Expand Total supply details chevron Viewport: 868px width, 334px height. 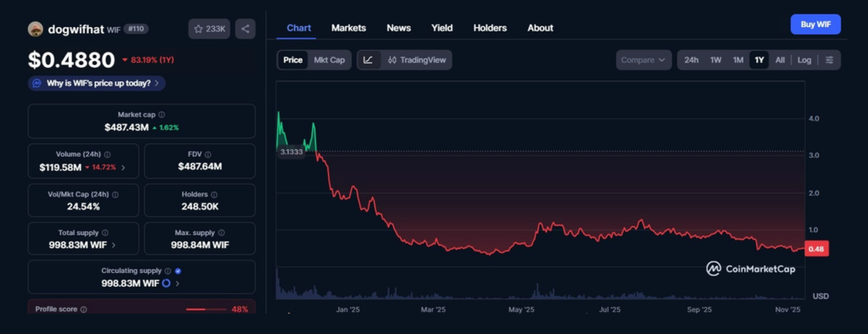pyautogui.click(x=114, y=245)
